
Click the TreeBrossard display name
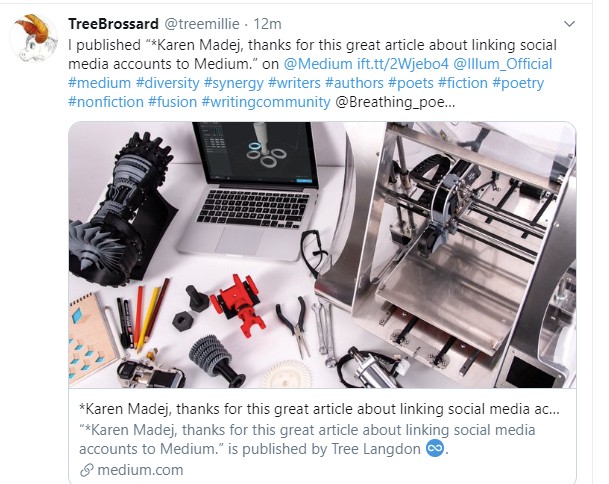[x=113, y=24]
